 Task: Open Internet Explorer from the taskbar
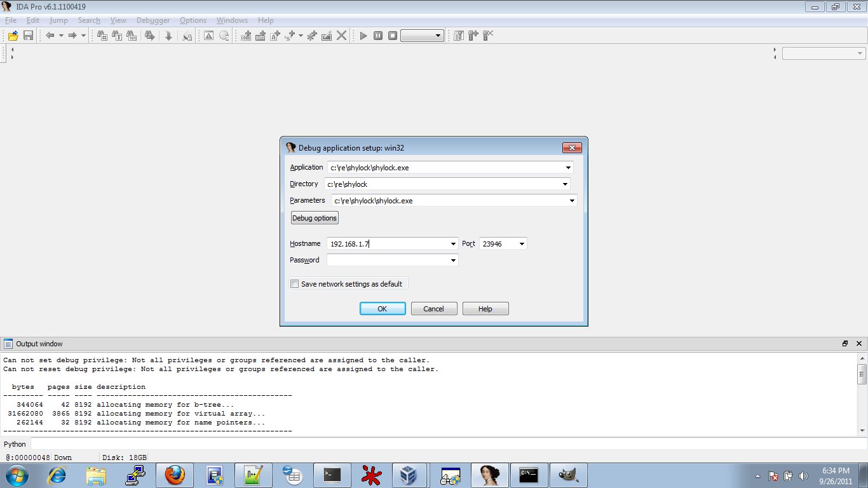coord(57,475)
